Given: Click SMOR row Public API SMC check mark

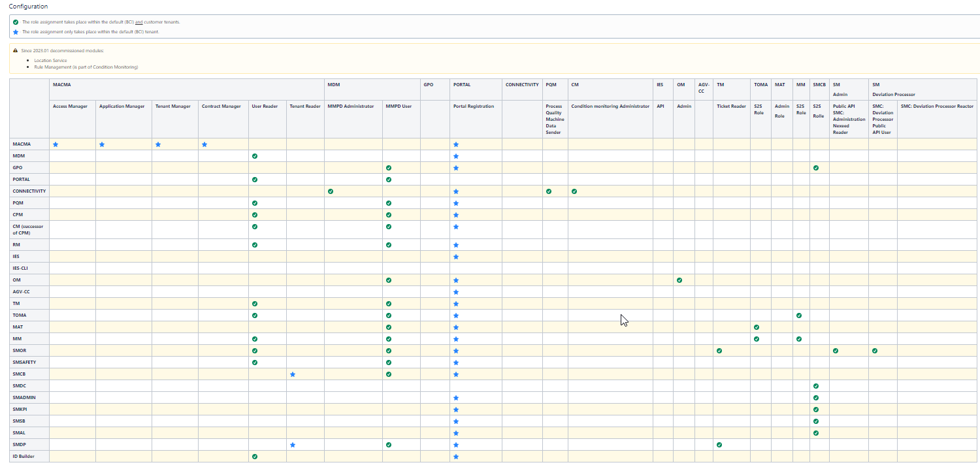Looking at the screenshot, I should (836, 351).
